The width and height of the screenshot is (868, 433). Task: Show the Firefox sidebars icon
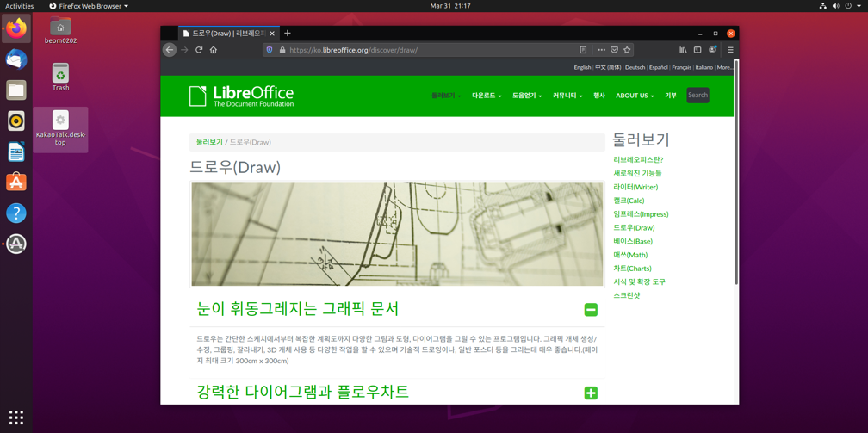pos(697,49)
